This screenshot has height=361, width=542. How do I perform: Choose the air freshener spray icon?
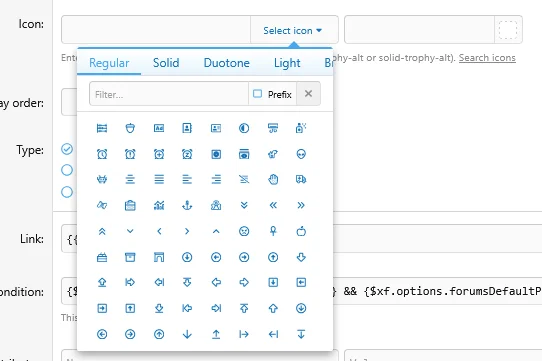tap(301, 128)
